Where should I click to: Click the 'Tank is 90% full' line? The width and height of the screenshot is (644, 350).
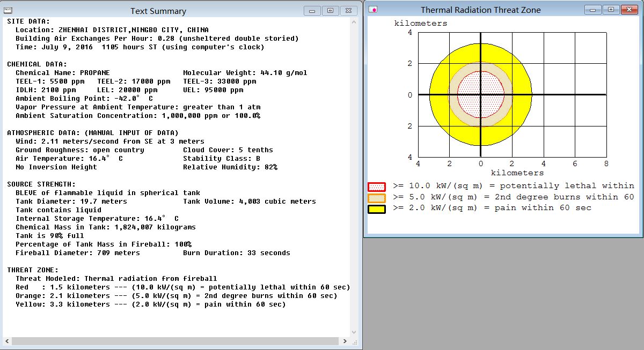point(50,236)
